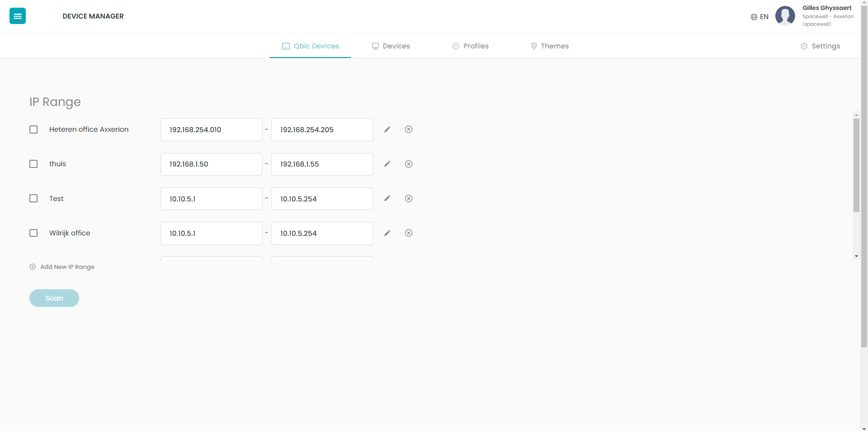
Task: Open the hamburger menu button
Action: pyautogui.click(x=18, y=16)
